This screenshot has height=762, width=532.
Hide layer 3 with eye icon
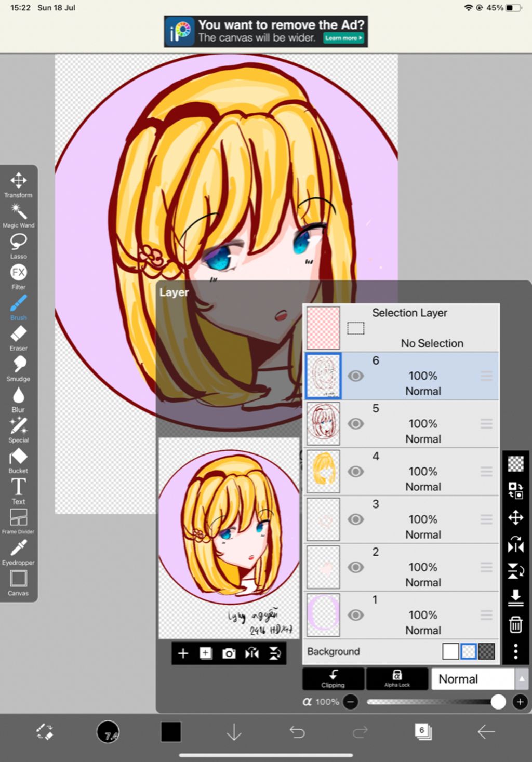355,519
